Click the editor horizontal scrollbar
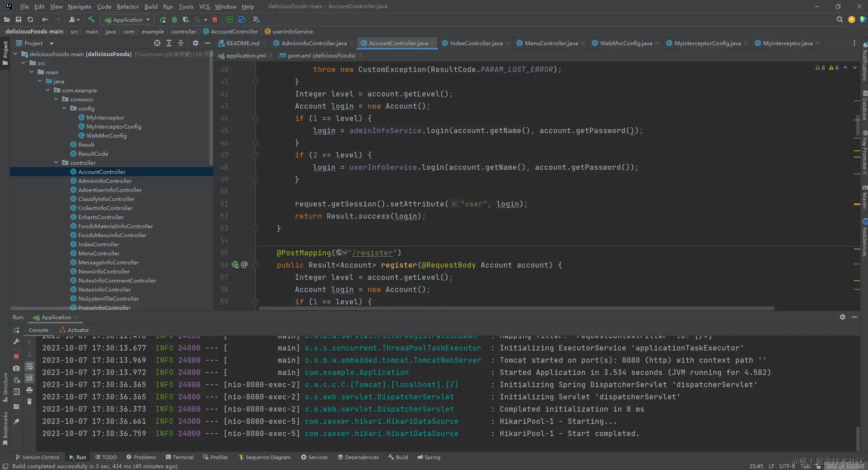 point(516,308)
